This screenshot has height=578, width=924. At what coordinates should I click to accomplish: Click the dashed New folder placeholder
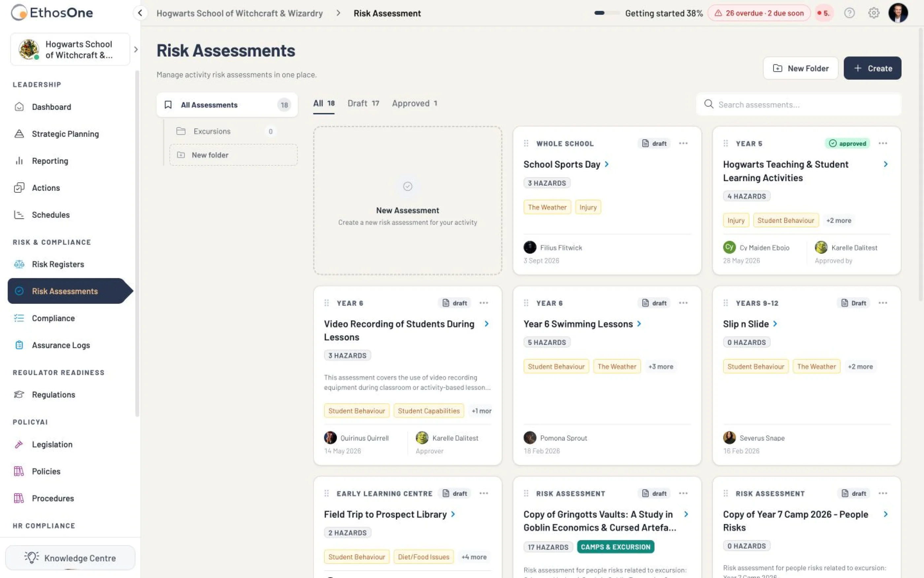(233, 155)
